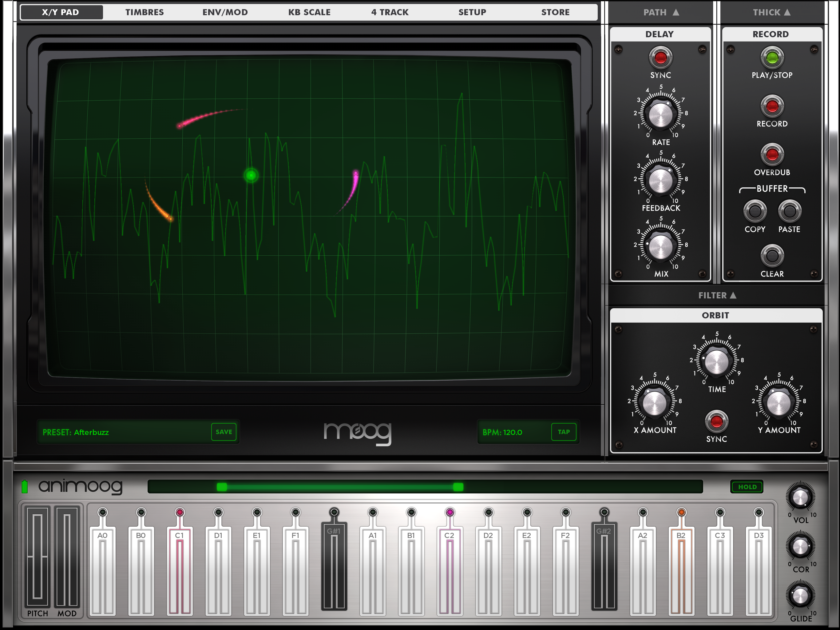Click the VOL knob
The image size is (840, 630).
point(800,497)
